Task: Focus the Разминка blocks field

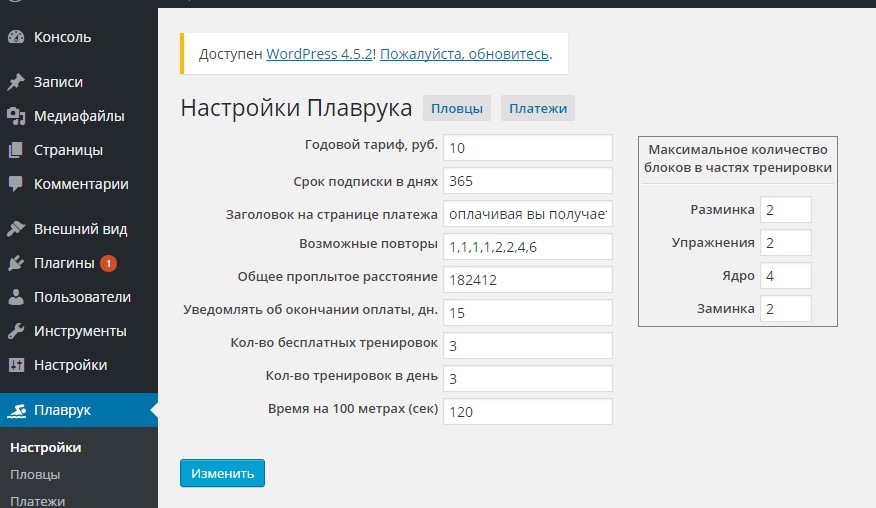Action: click(785, 210)
